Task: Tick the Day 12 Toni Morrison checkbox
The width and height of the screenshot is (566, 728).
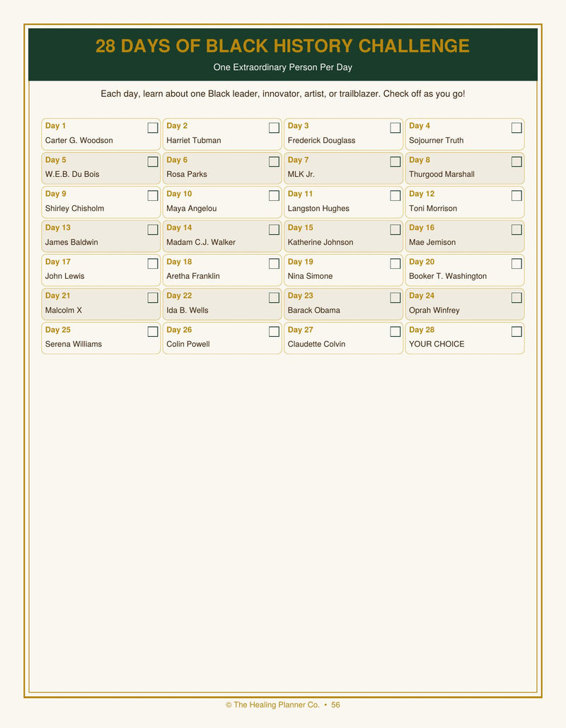Action: [x=516, y=195]
